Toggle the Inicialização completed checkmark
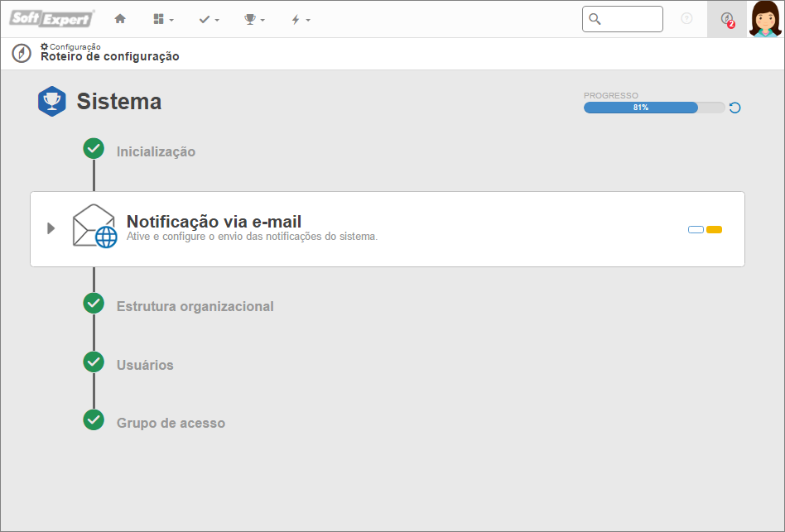The height and width of the screenshot is (532, 785). point(94,148)
